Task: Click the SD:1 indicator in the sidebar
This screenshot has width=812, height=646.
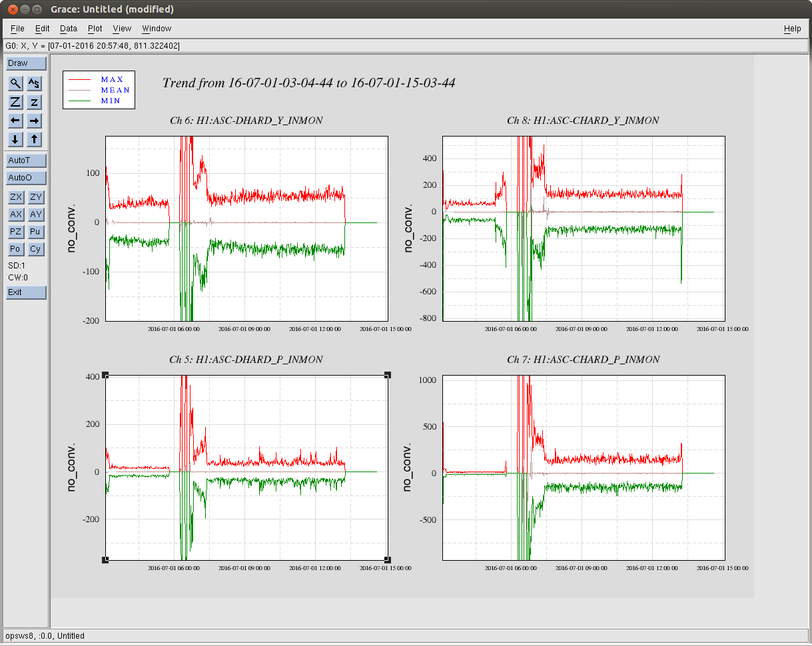Action: 17,266
